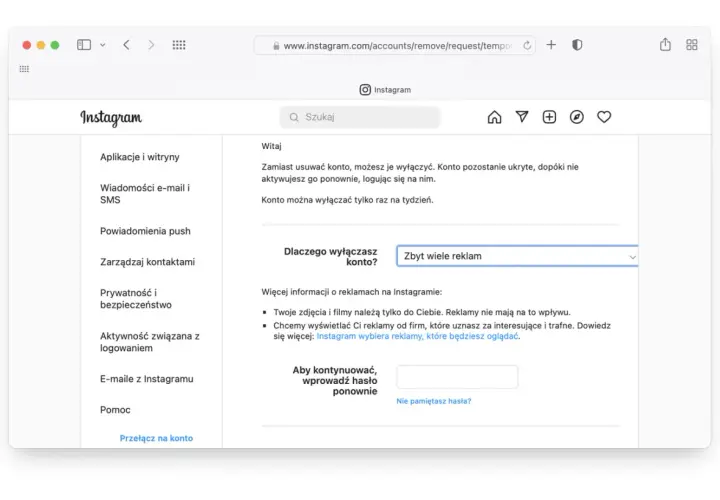Click "Aby kontynuować, wprowadź hasło" label
720x500 pixels.
pos(335,381)
